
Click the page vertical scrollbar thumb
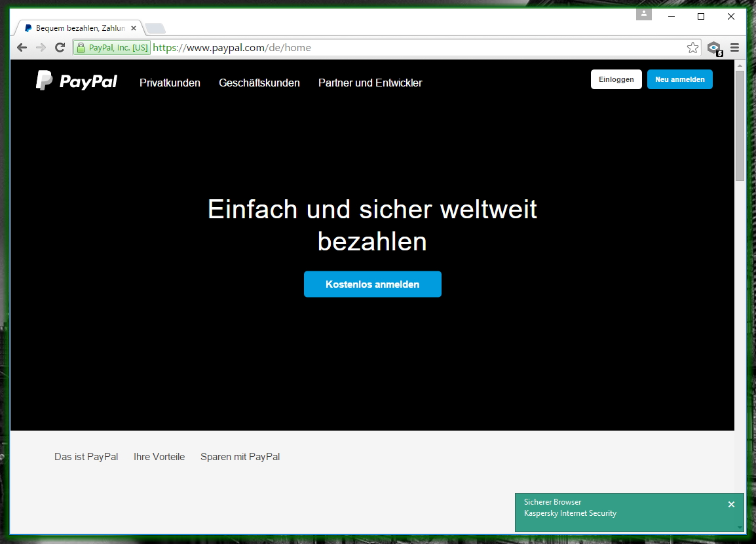pyautogui.click(x=740, y=126)
